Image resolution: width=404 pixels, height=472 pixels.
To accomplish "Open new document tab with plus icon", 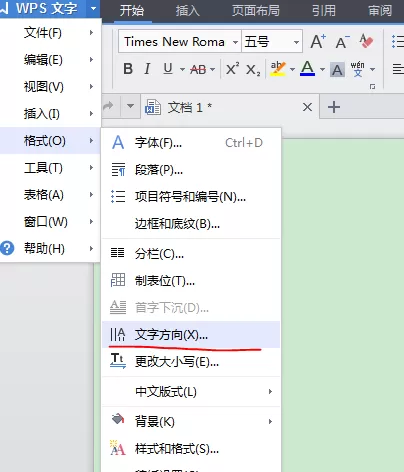I will (x=334, y=107).
